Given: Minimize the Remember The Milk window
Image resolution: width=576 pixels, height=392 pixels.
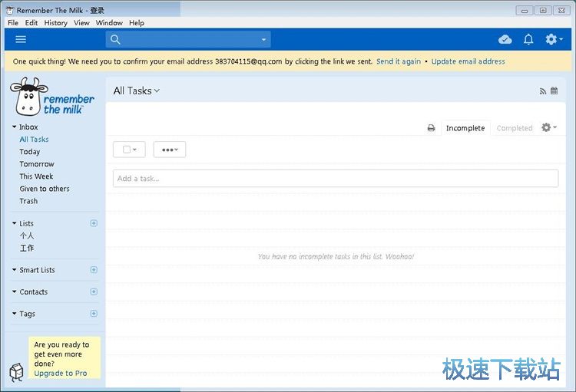Looking at the screenshot, I should tap(525, 10).
